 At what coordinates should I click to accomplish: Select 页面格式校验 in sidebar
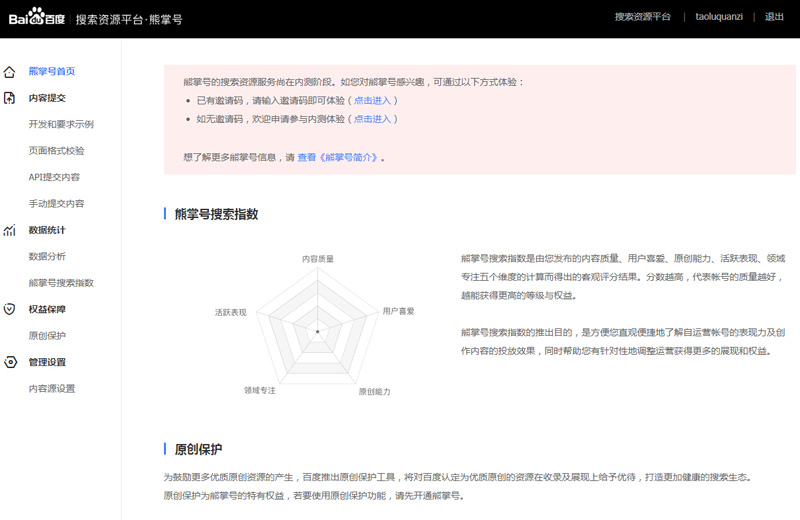(56, 151)
